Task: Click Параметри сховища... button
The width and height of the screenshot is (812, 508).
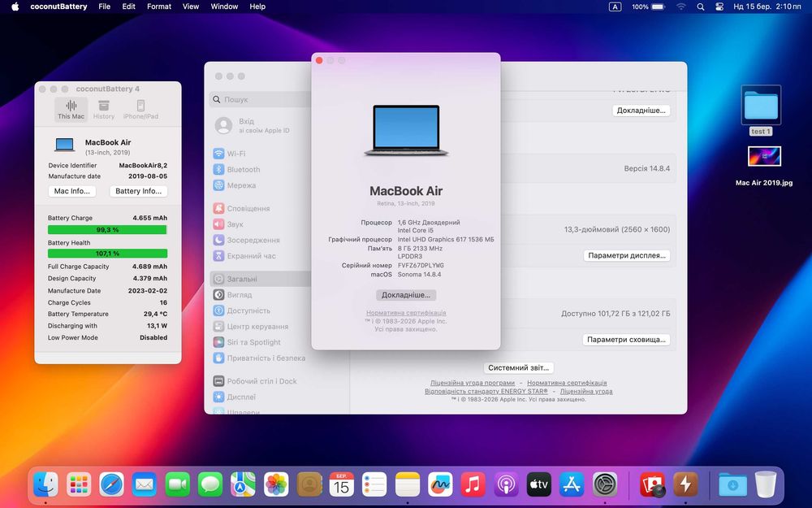Action: [627, 340]
